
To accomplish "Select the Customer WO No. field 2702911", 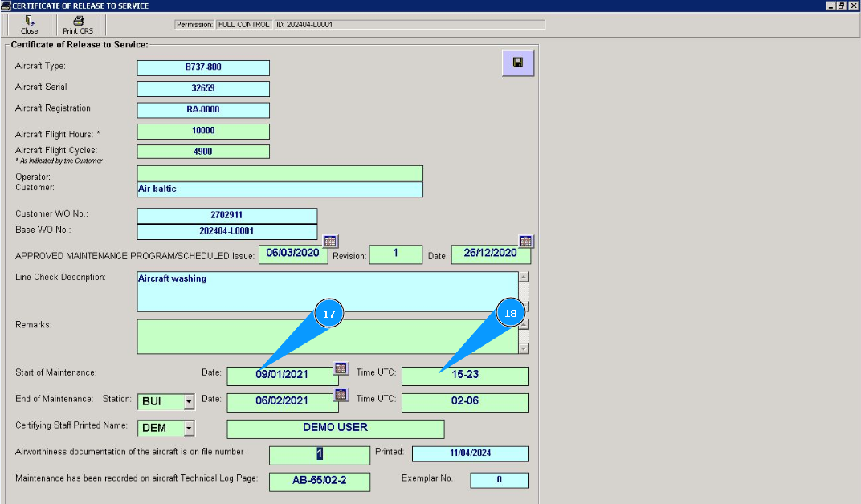I will pyautogui.click(x=227, y=216).
